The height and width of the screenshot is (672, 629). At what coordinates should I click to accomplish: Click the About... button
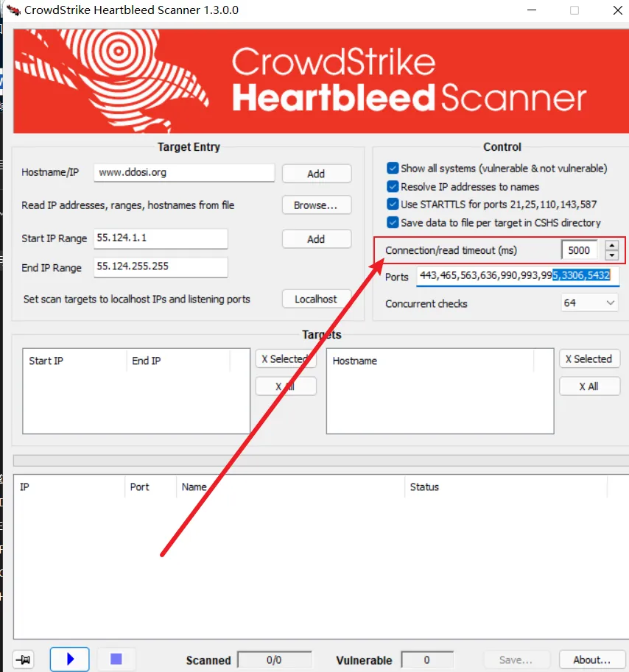pyautogui.click(x=591, y=659)
